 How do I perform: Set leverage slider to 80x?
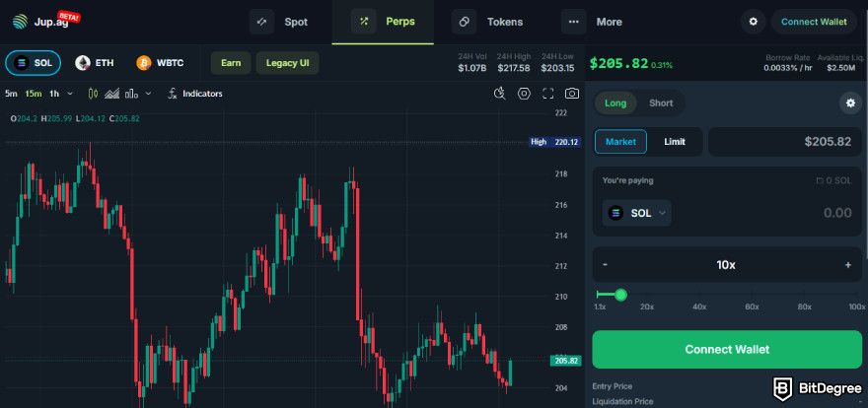coord(804,306)
